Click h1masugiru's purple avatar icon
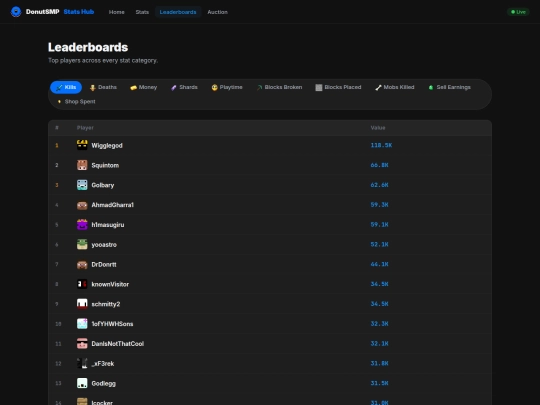 point(82,225)
